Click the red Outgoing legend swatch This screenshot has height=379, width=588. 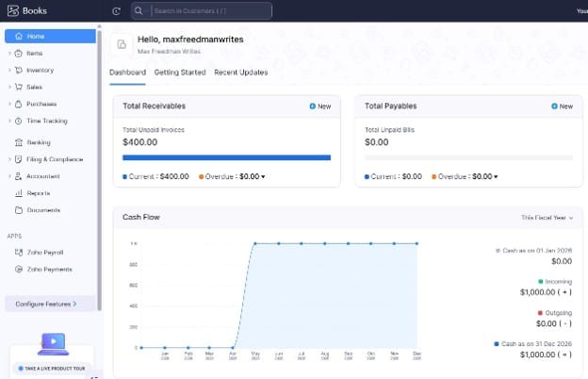tap(540, 313)
